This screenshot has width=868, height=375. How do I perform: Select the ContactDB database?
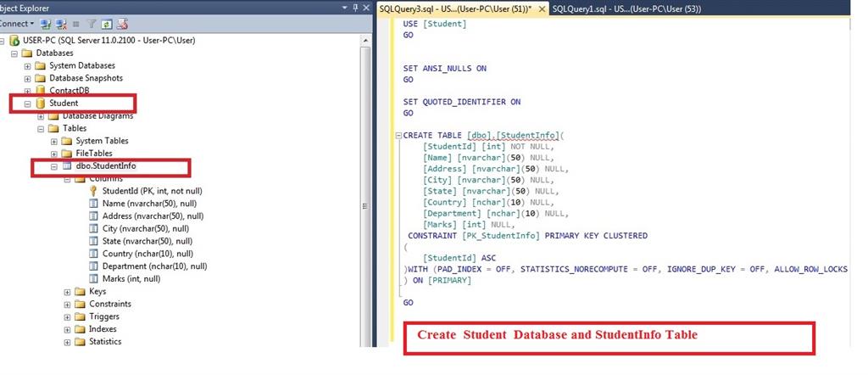tap(70, 90)
